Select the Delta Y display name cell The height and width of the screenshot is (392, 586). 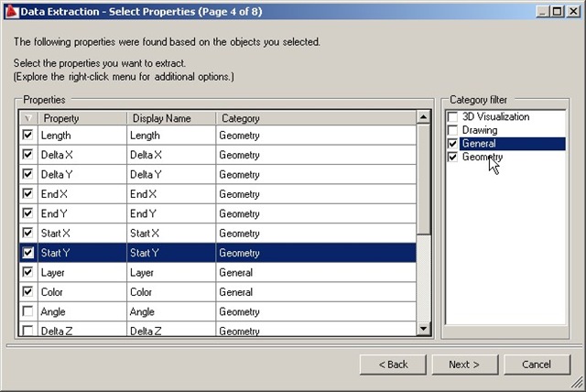coord(171,175)
